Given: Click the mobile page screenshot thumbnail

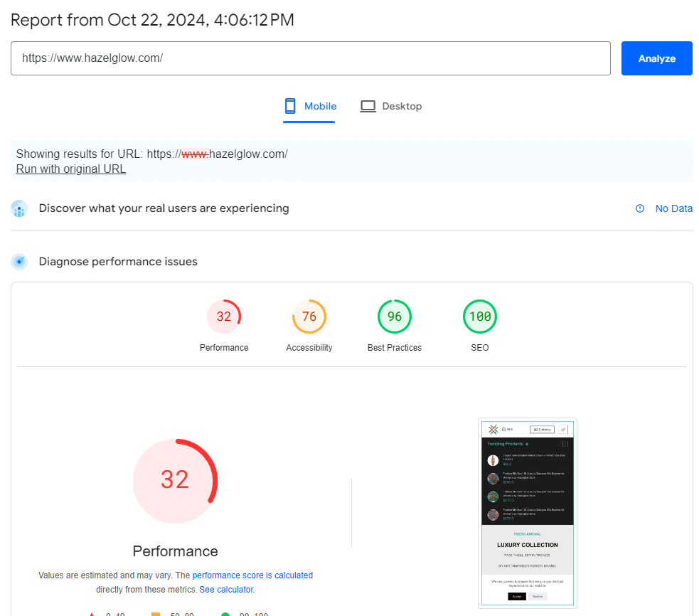Looking at the screenshot, I should pyautogui.click(x=527, y=513).
